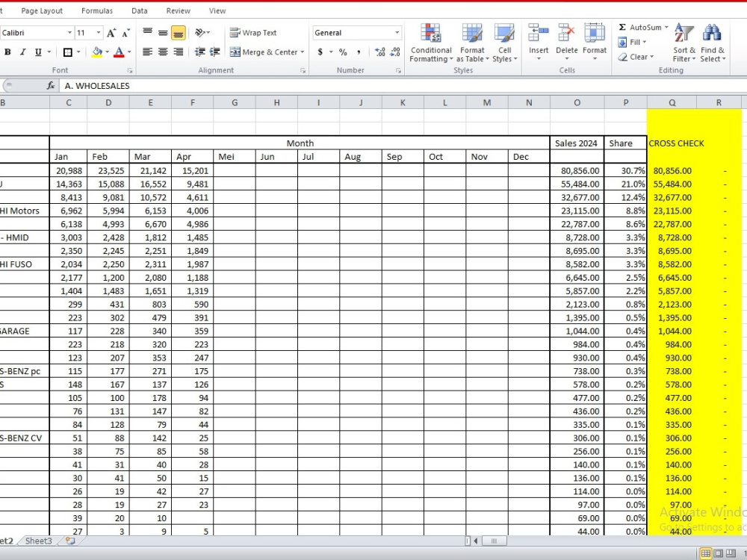The width and height of the screenshot is (747, 560).
Task: Click the insert new worksheet icon
Action: coord(70,541)
